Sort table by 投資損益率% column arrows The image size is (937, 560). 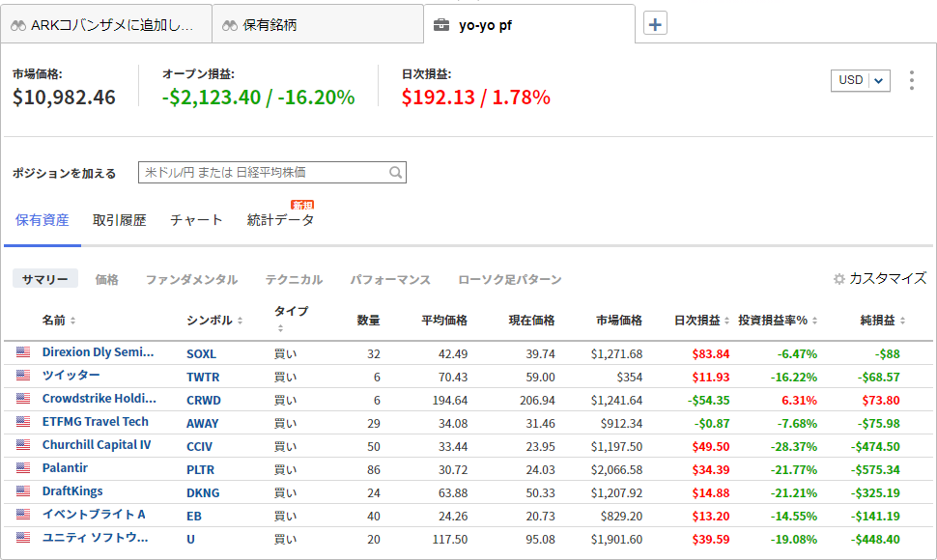coord(814,321)
